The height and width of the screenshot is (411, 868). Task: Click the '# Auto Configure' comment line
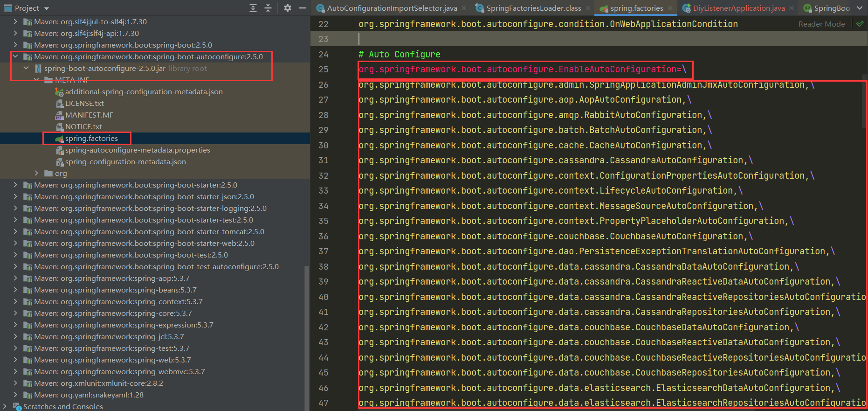[x=399, y=54]
